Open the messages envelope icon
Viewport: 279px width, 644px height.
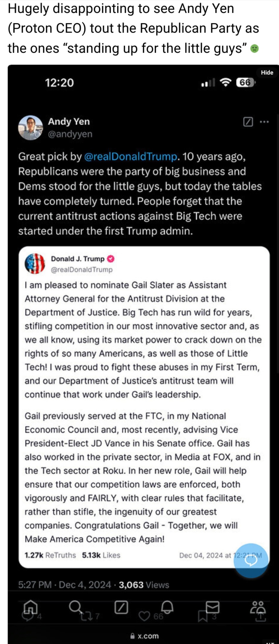(x=212, y=606)
